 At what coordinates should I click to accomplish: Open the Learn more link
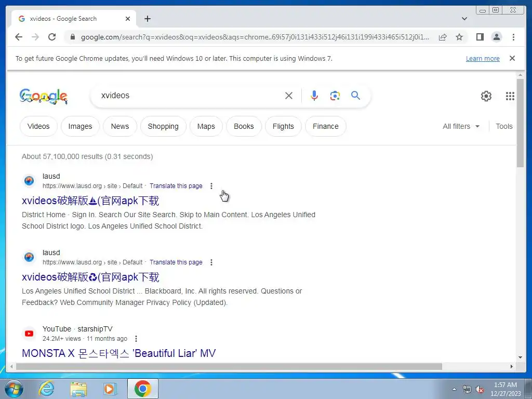click(483, 58)
